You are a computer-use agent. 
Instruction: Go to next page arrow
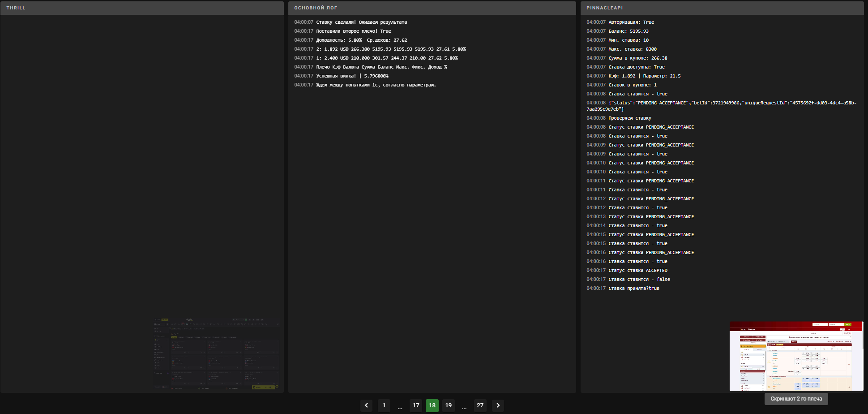[498, 405]
